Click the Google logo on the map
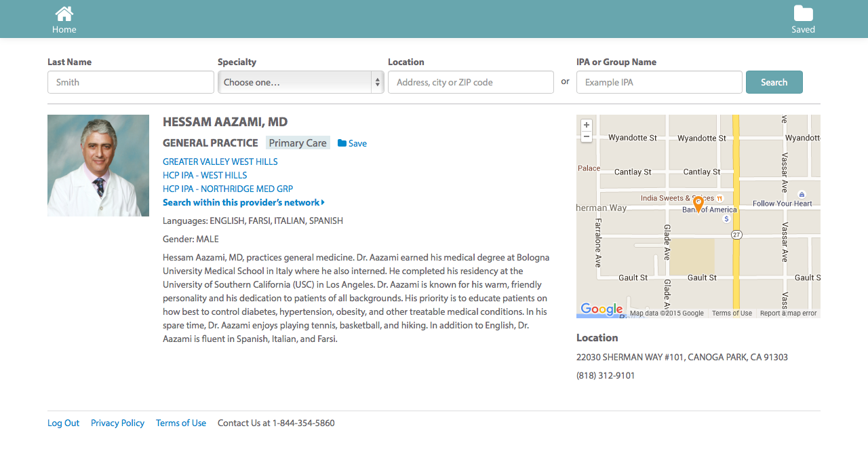 [601, 309]
